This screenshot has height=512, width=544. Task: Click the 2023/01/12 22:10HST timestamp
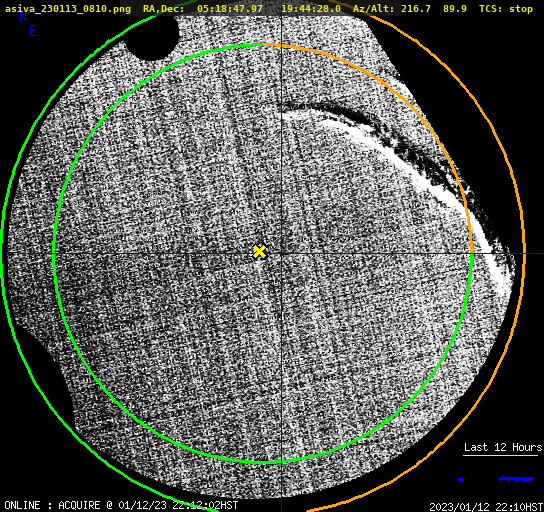click(486, 507)
